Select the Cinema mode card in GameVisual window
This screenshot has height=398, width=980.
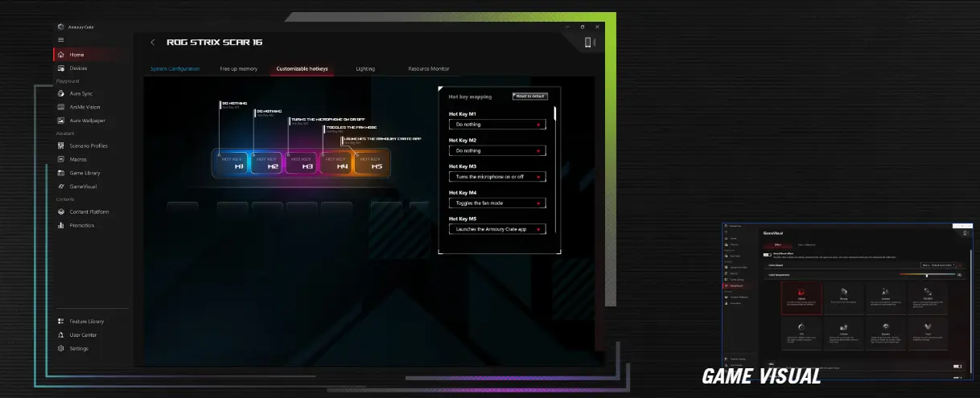coord(844,333)
